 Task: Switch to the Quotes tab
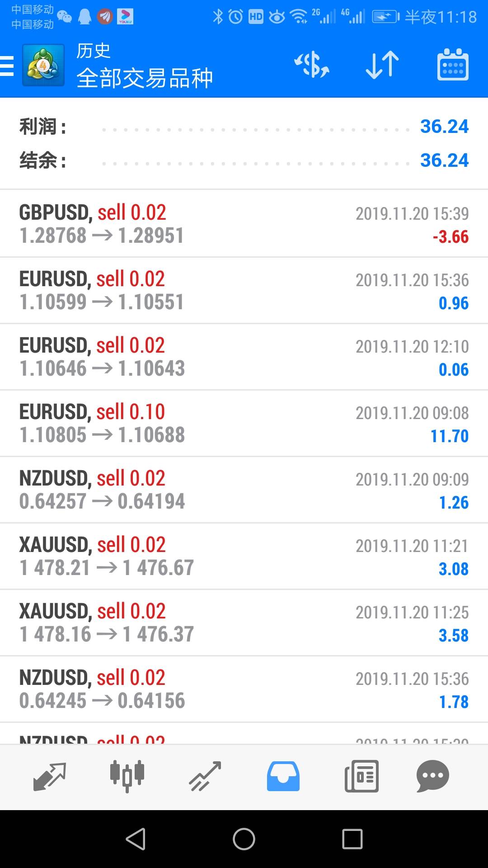[x=50, y=776]
